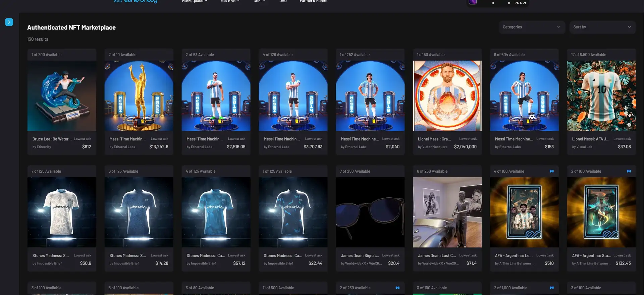Click the blue badge icon on 2 of 1,000 Available card
Image resolution: width=644 pixels, height=295 pixels.
coord(552,288)
